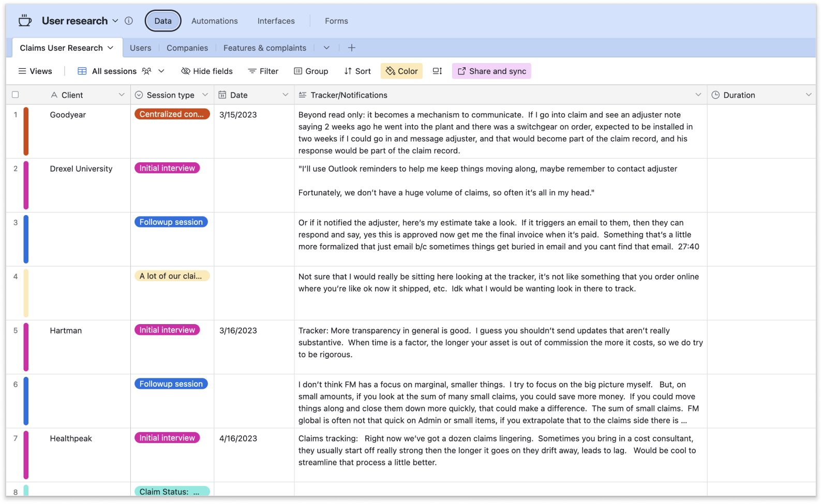This screenshot has height=504, width=822.
Task: Click the Session type single-select icon
Action: [x=139, y=95]
